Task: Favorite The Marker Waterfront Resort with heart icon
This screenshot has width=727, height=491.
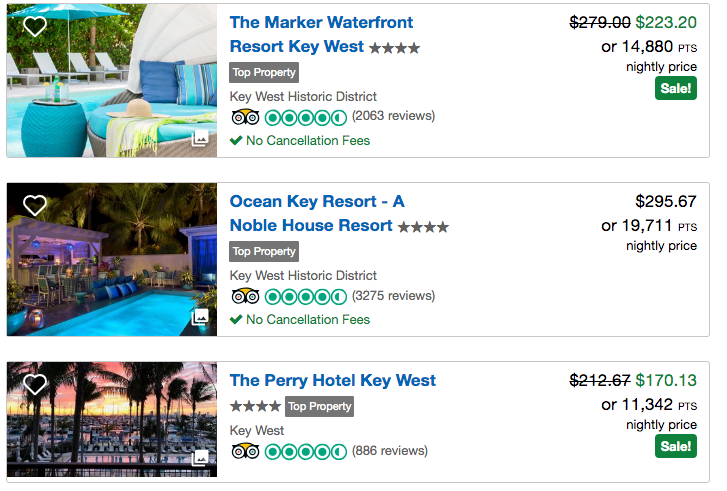Action: (35, 26)
